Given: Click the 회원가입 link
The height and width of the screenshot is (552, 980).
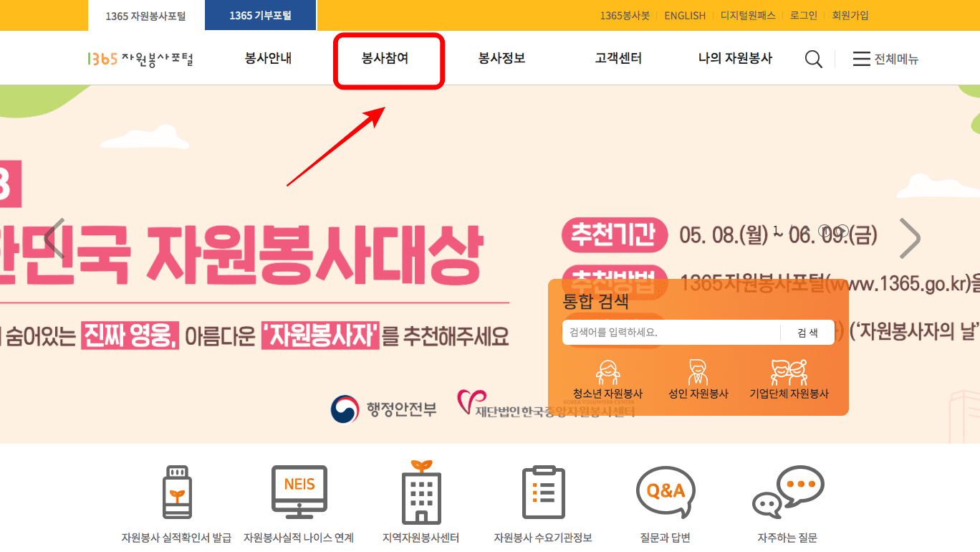Looking at the screenshot, I should (x=850, y=16).
